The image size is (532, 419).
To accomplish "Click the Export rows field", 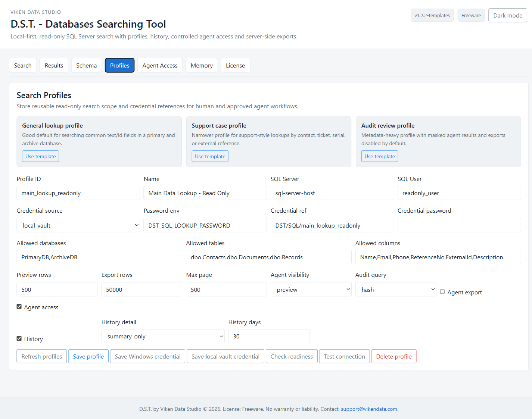I will coord(142,290).
